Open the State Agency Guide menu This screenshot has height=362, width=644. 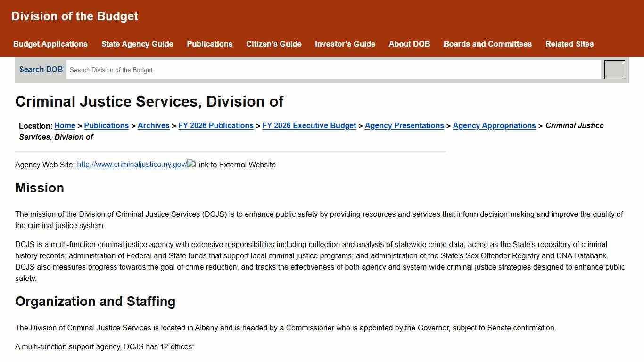click(137, 44)
